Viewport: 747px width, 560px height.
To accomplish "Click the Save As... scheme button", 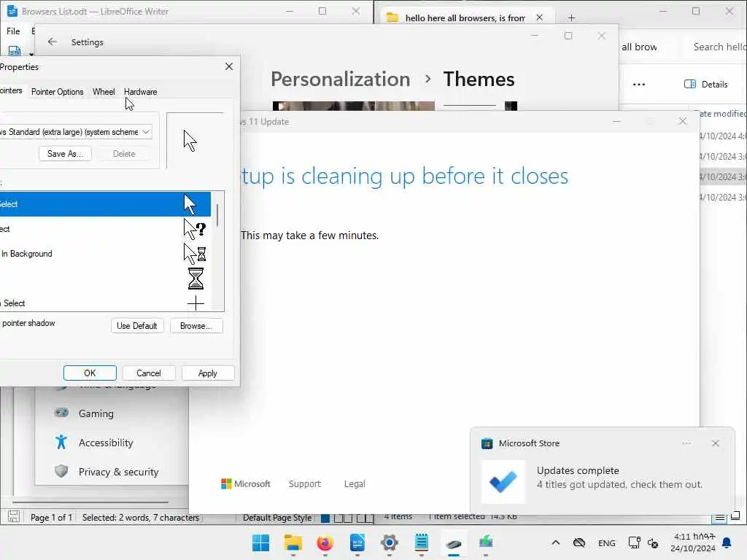I will click(x=65, y=153).
